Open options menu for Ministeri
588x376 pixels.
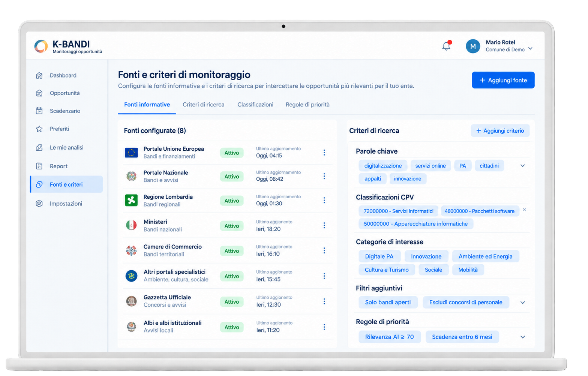pos(324,226)
